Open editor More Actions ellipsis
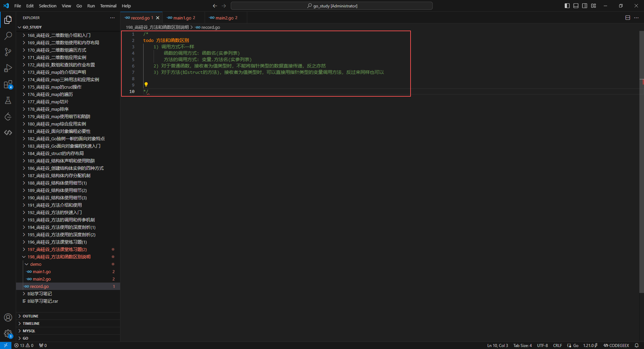 [x=636, y=18]
